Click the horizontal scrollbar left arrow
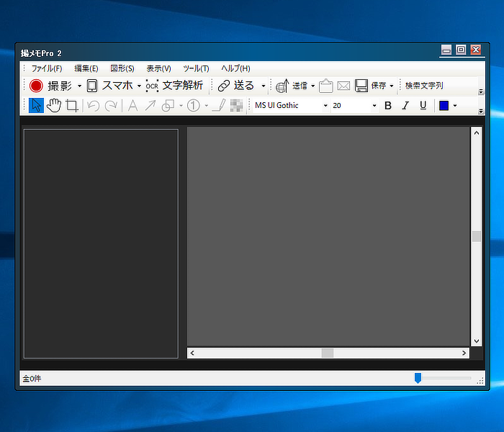This screenshot has height=432, width=504. [x=192, y=353]
